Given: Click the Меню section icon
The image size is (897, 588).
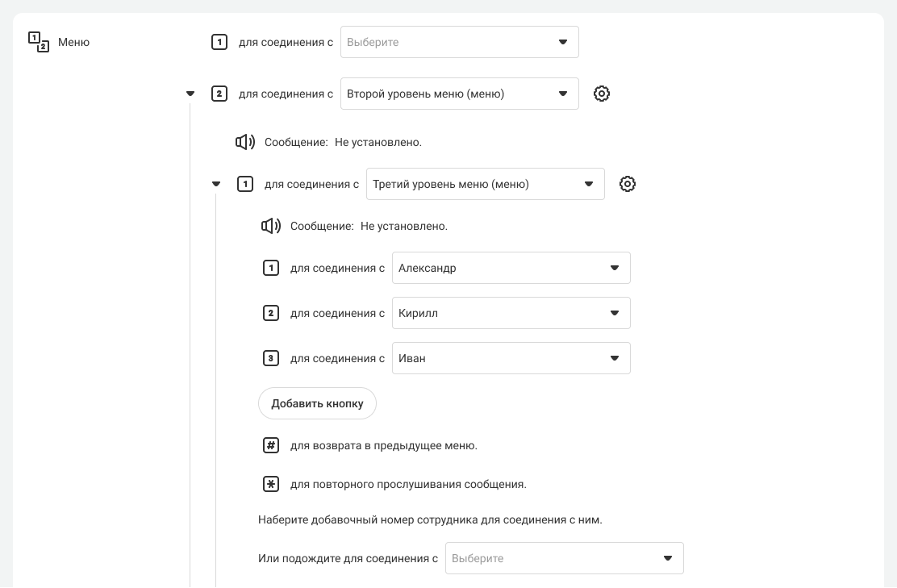Looking at the screenshot, I should [39, 42].
